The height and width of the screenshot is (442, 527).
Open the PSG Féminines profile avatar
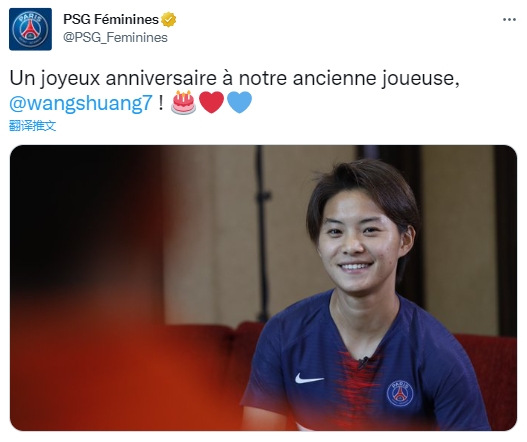[x=30, y=29]
